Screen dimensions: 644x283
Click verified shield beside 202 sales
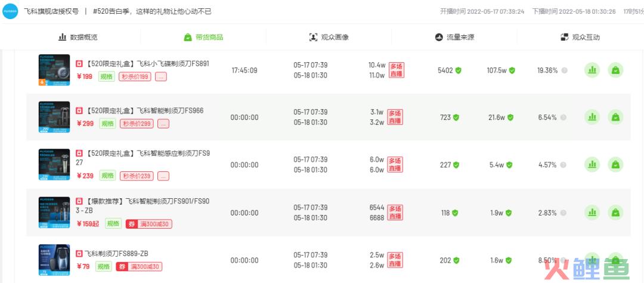[x=456, y=260]
